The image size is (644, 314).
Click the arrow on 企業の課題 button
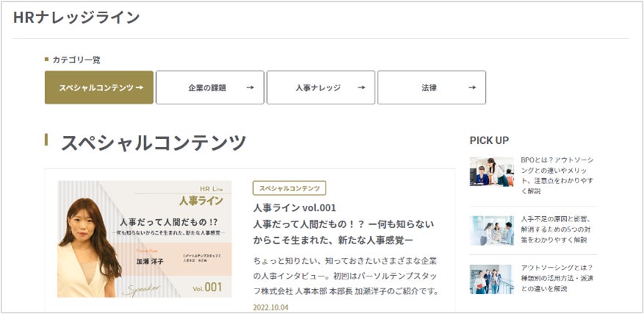pyautogui.click(x=250, y=88)
